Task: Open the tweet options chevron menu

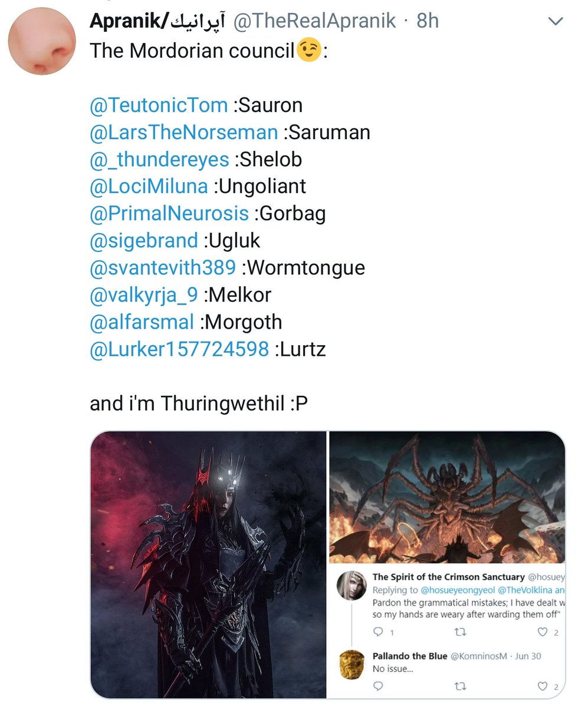Action: (x=556, y=22)
